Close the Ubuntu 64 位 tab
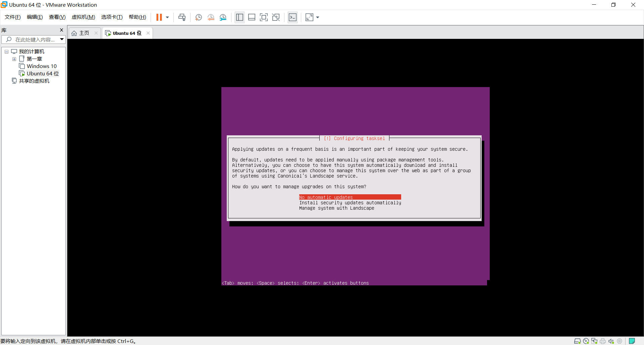 point(148,33)
